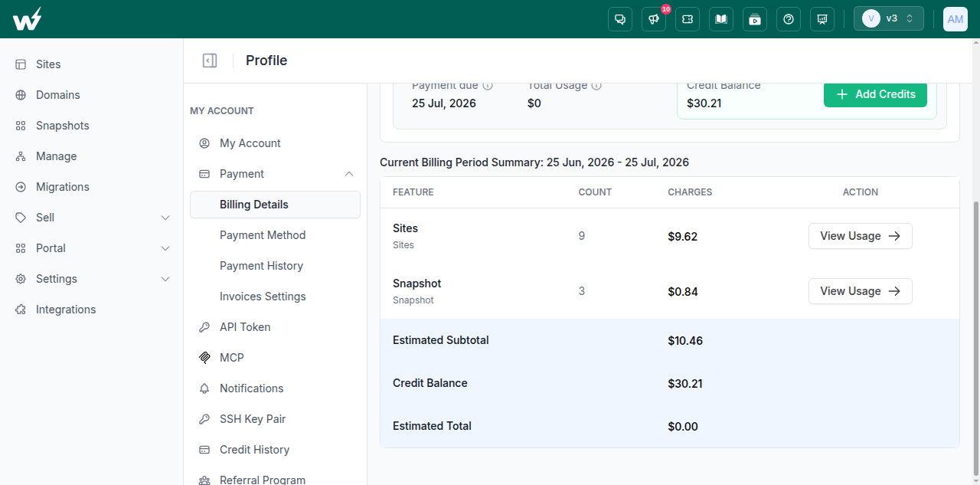Click the Add Credits button
Image resolution: width=980 pixels, height=485 pixels.
tap(875, 94)
